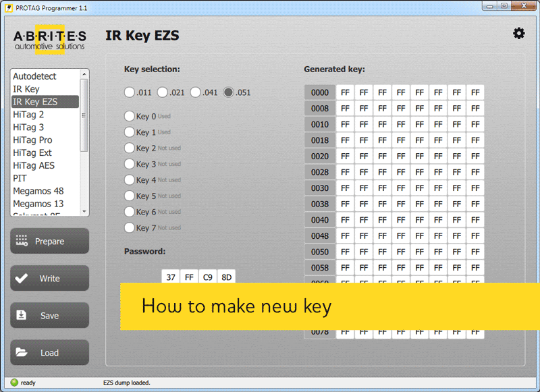
Task: Choose the Key 0 Used radio button
Action: [129, 116]
